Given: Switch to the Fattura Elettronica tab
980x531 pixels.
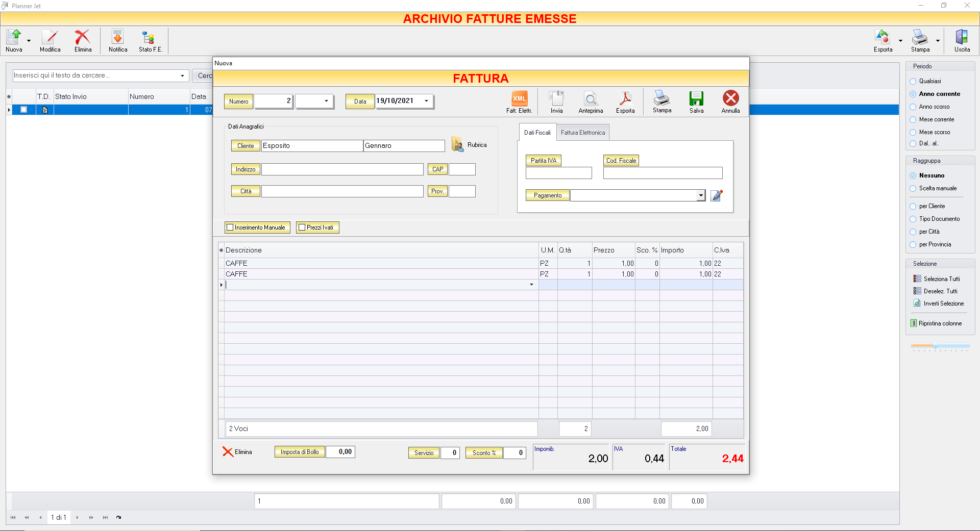Looking at the screenshot, I should pyautogui.click(x=583, y=133).
